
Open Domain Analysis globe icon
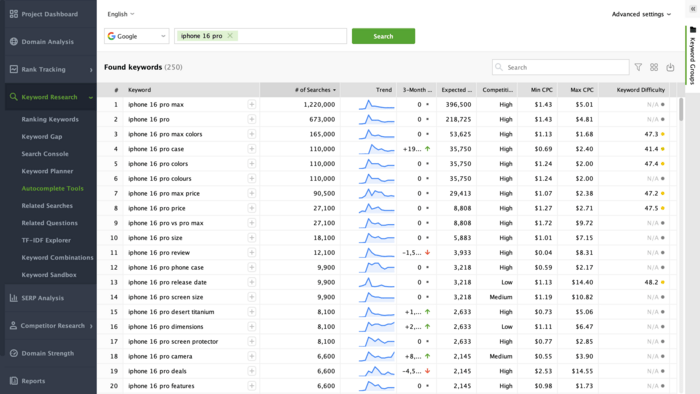(x=14, y=41)
